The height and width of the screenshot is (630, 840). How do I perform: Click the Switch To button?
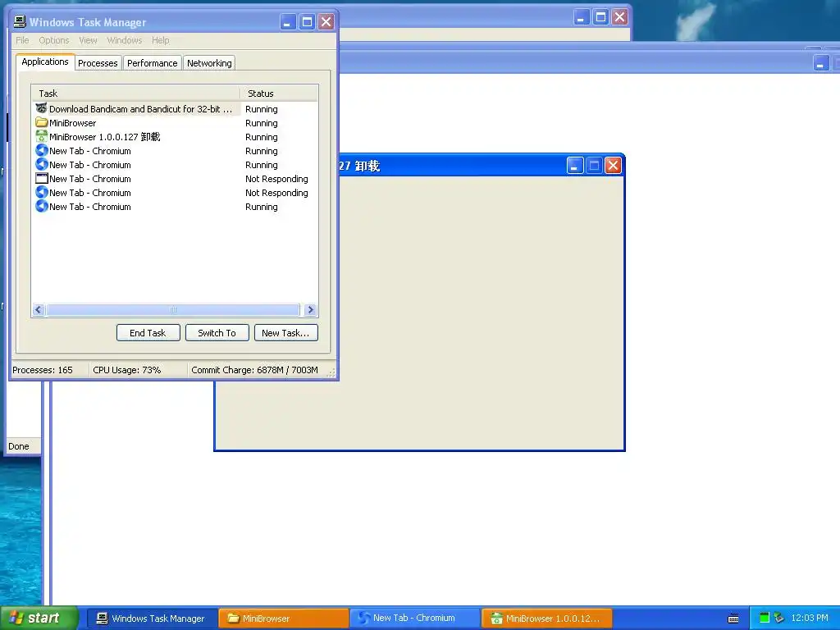point(217,333)
